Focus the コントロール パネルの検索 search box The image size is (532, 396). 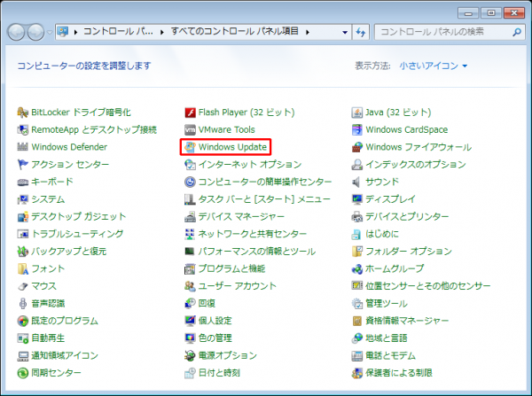(450, 32)
